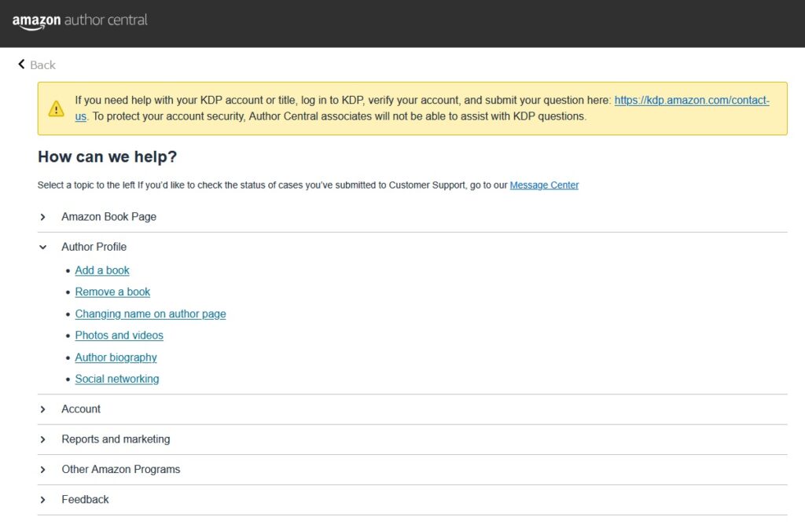Open the Message Center link
This screenshot has height=532, width=805.
tap(544, 185)
